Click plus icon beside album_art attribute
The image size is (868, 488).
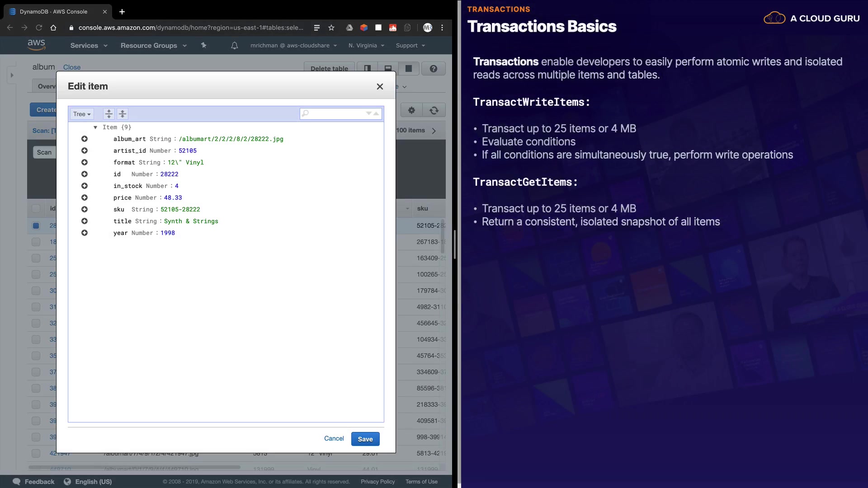85,139
